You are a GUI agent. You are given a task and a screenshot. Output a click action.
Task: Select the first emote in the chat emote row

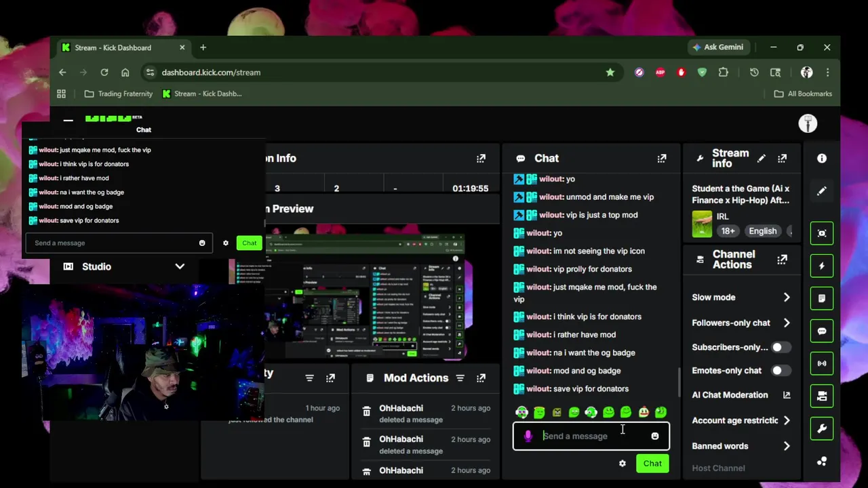[x=521, y=412]
